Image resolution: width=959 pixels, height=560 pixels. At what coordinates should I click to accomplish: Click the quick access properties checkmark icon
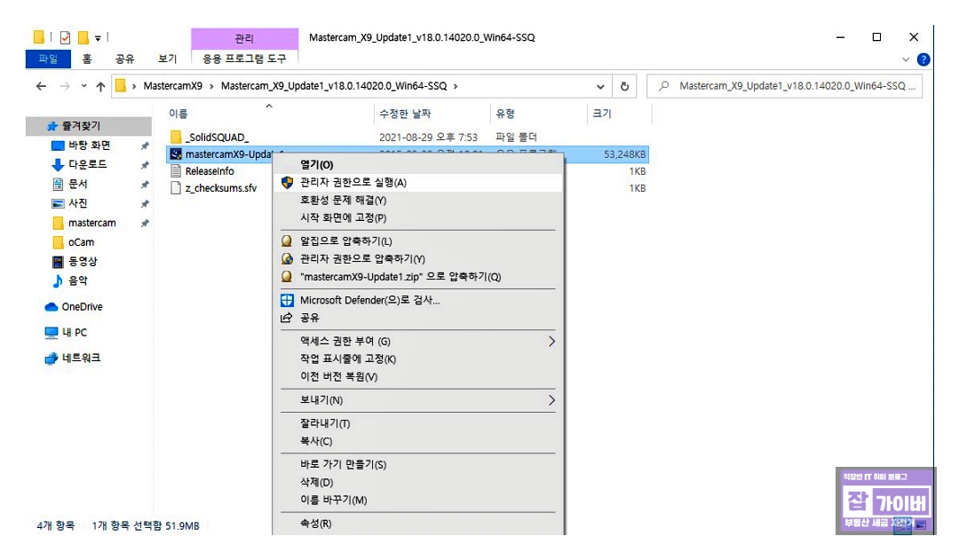pyautogui.click(x=65, y=37)
